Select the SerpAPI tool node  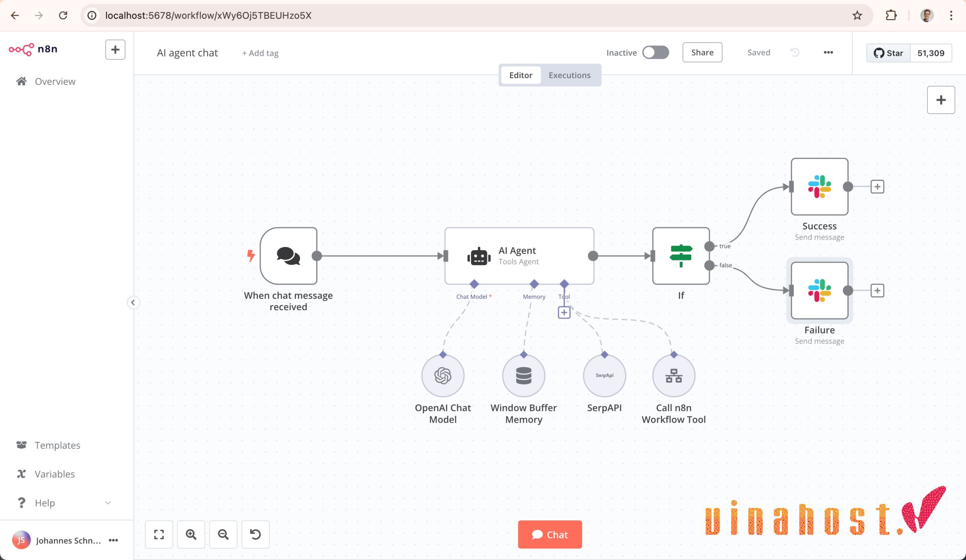tap(605, 375)
